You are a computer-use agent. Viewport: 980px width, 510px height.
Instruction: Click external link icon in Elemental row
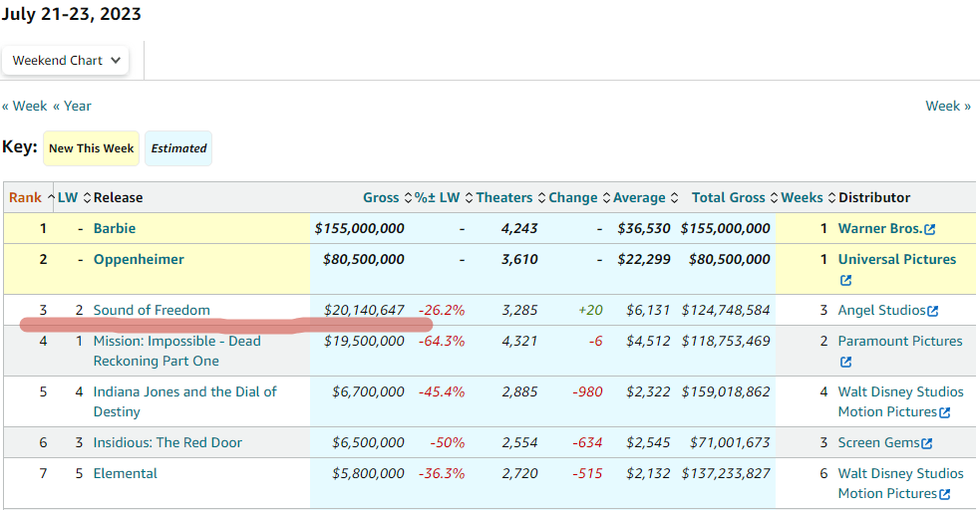[944, 494]
